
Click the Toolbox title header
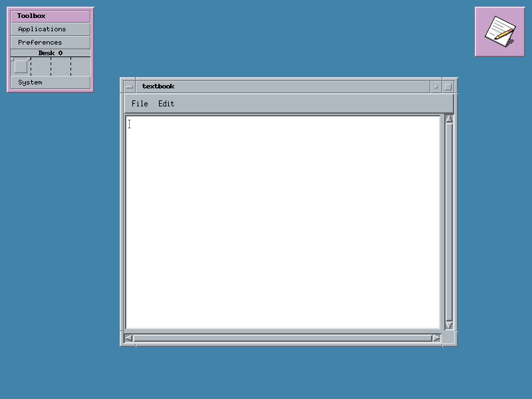pyautogui.click(x=50, y=16)
